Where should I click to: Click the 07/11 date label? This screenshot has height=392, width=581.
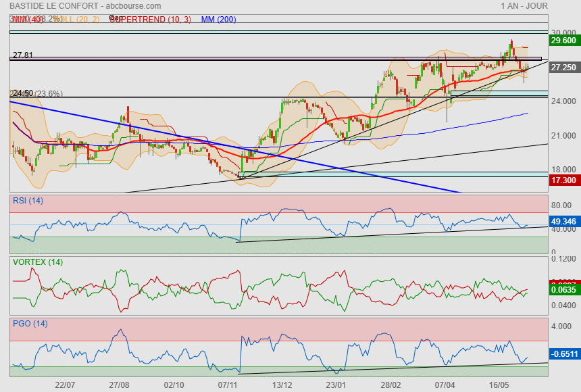coord(228,385)
